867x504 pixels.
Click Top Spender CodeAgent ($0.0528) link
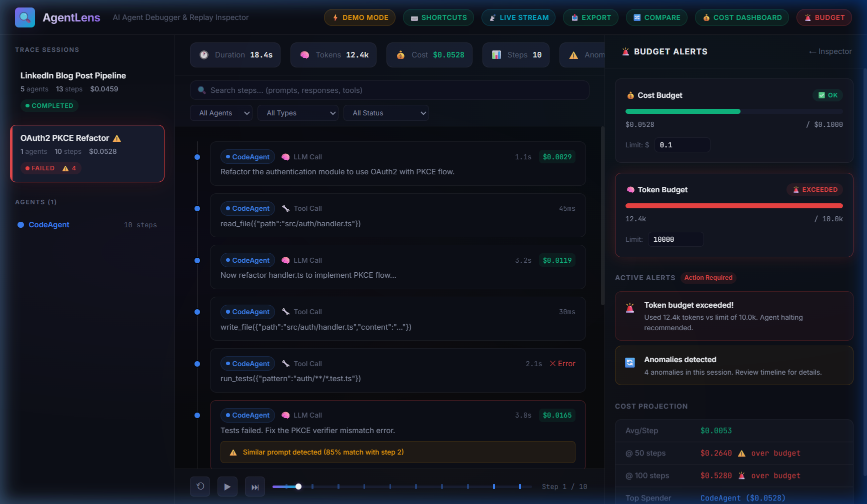coord(743,498)
